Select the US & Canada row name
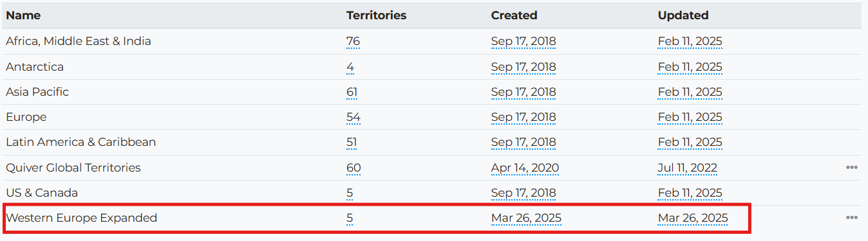This screenshot has width=868, height=241. (x=42, y=193)
